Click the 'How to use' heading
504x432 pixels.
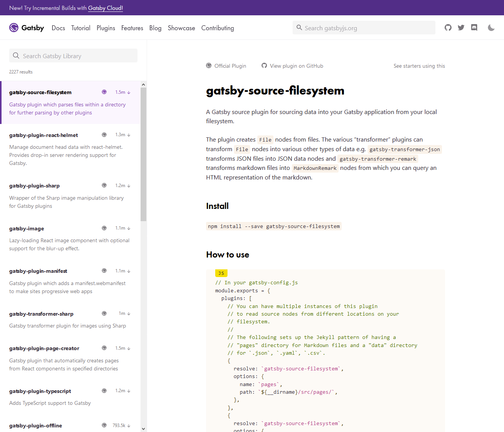(x=227, y=254)
